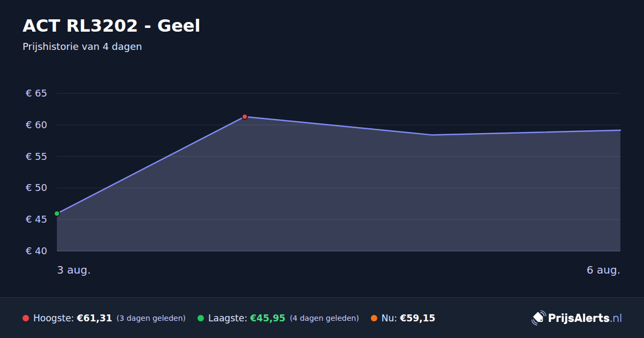Click the green dot beside Laagste
Screen dimensions: 644x338
pyautogui.click(x=201, y=318)
